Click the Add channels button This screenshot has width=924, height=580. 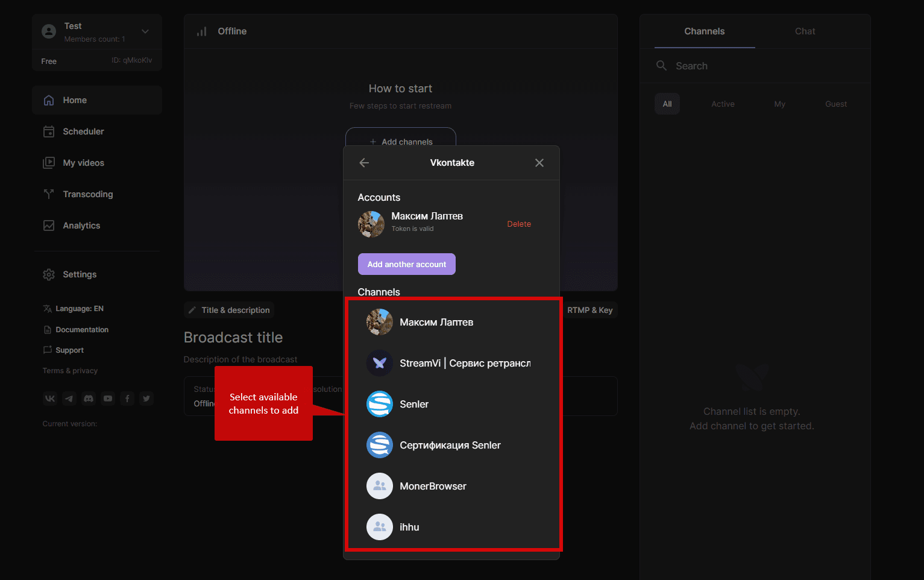[x=401, y=137]
